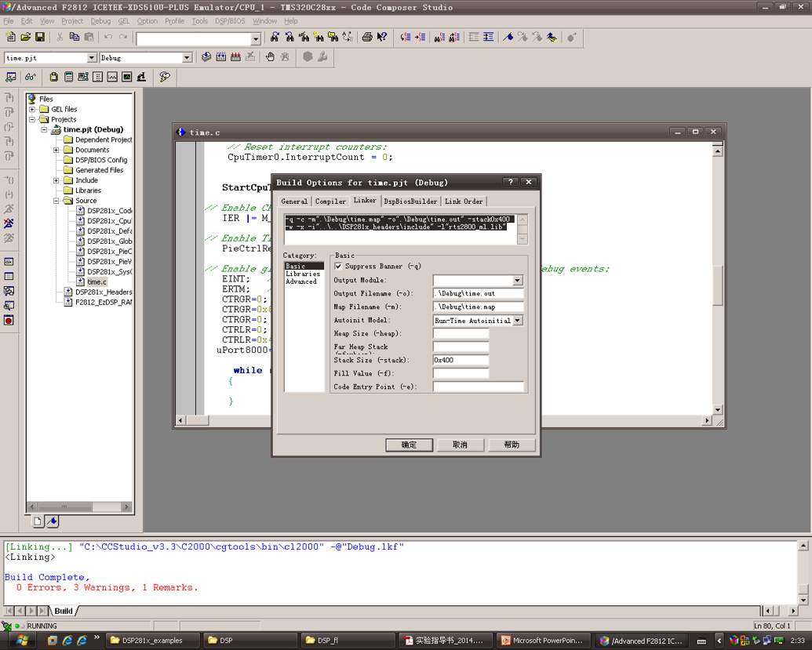Collapse the Source folder node
Image resolution: width=812 pixels, height=650 pixels.
coord(56,201)
